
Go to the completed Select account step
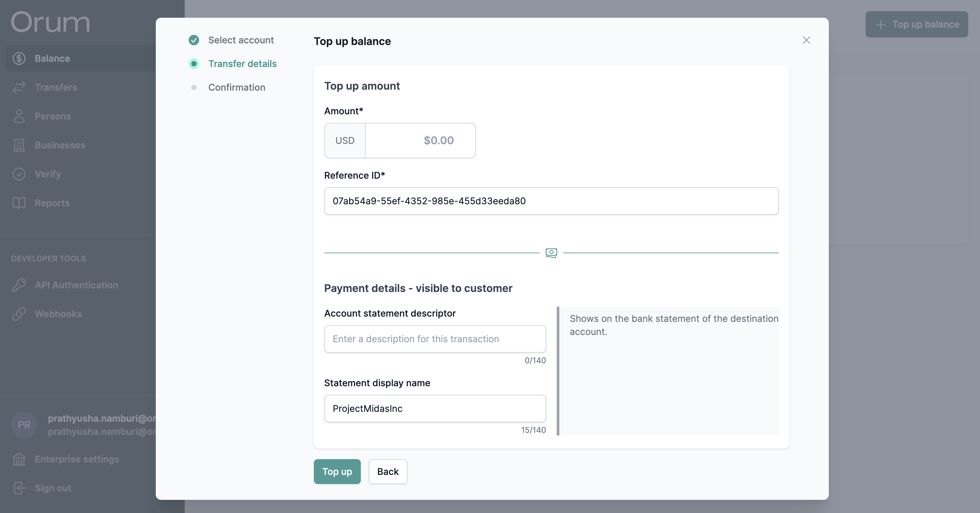tap(241, 40)
